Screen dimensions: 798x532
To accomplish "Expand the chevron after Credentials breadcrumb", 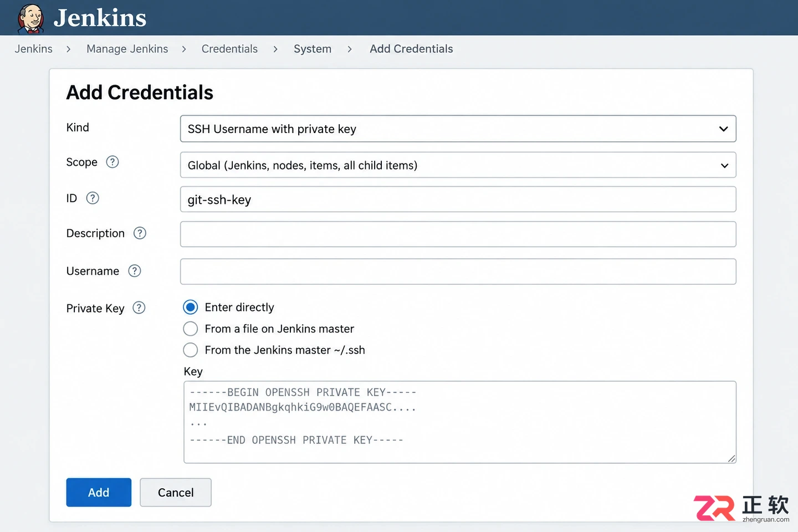I will click(x=275, y=49).
